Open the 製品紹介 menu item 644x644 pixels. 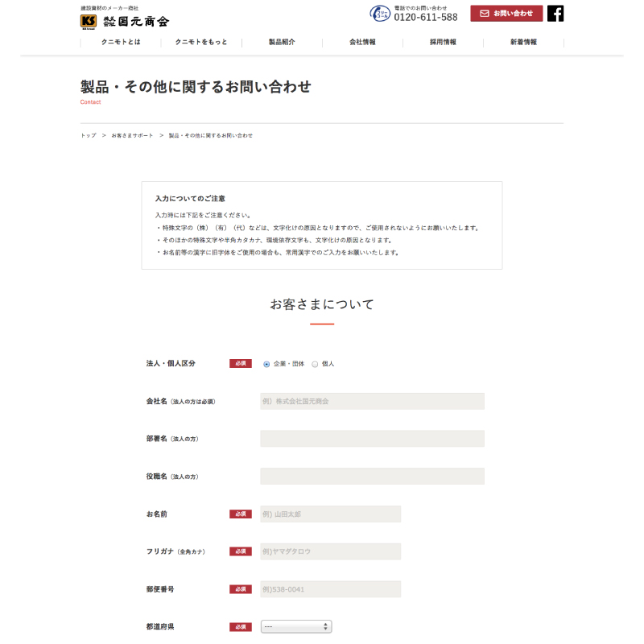tap(282, 42)
